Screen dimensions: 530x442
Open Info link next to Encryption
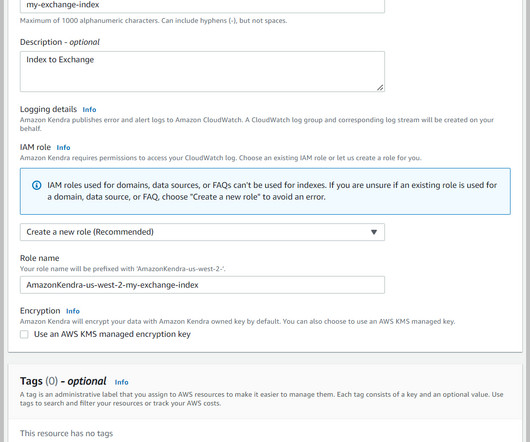[73, 311]
